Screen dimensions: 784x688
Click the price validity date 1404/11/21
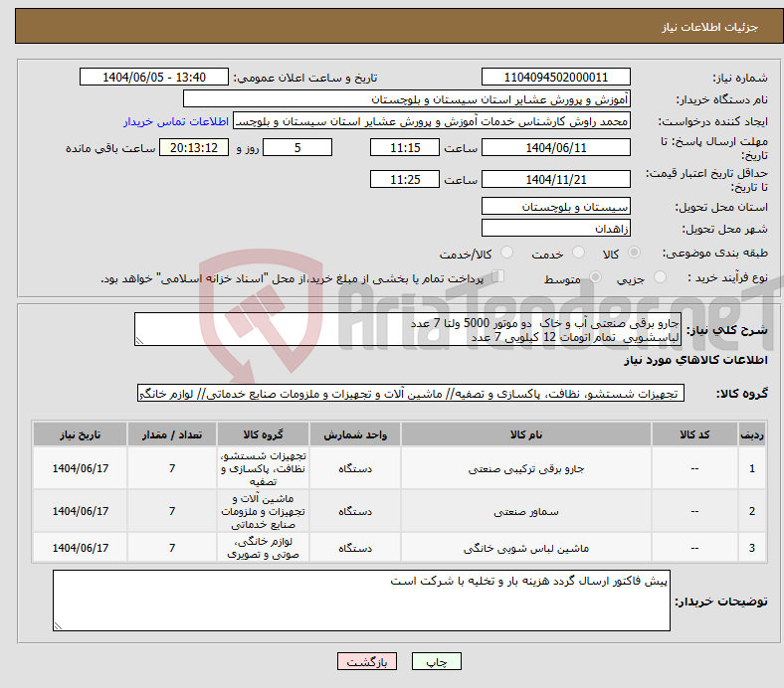tap(555, 179)
